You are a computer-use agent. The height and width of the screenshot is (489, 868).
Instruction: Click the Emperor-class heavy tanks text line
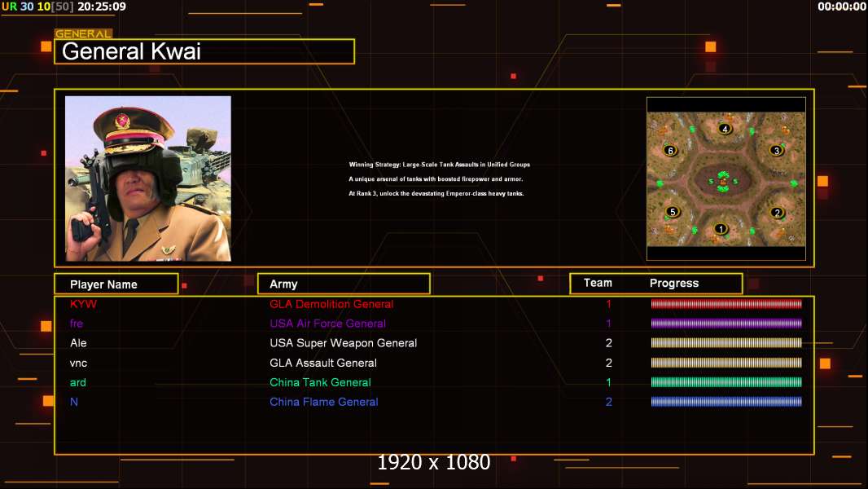(436, 194)
